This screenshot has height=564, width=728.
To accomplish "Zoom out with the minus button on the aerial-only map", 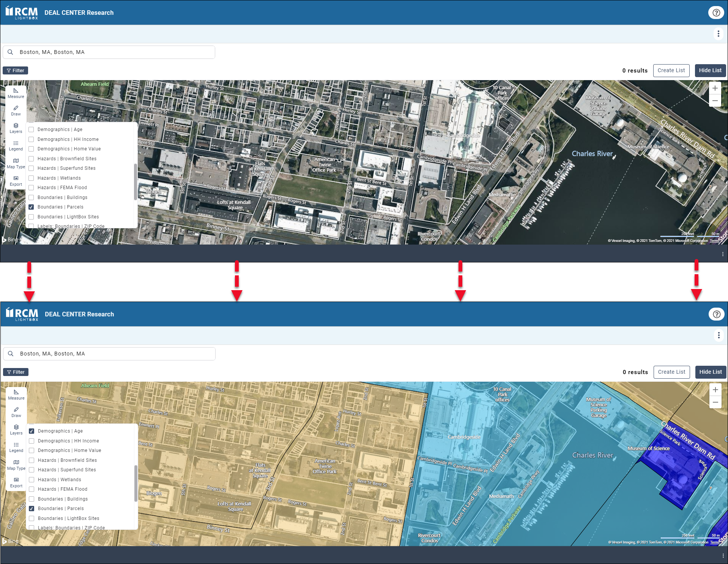I will click(715, 101).
